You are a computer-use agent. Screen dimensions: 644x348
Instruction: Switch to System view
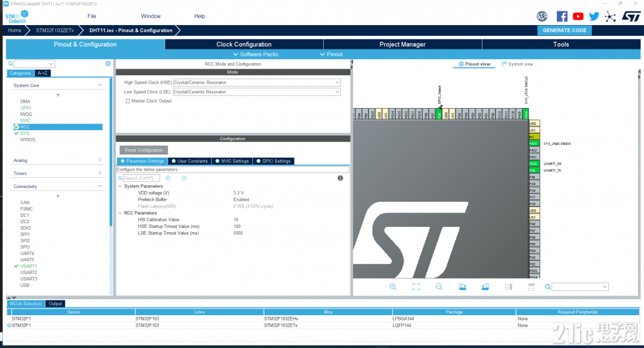point(517,64)
